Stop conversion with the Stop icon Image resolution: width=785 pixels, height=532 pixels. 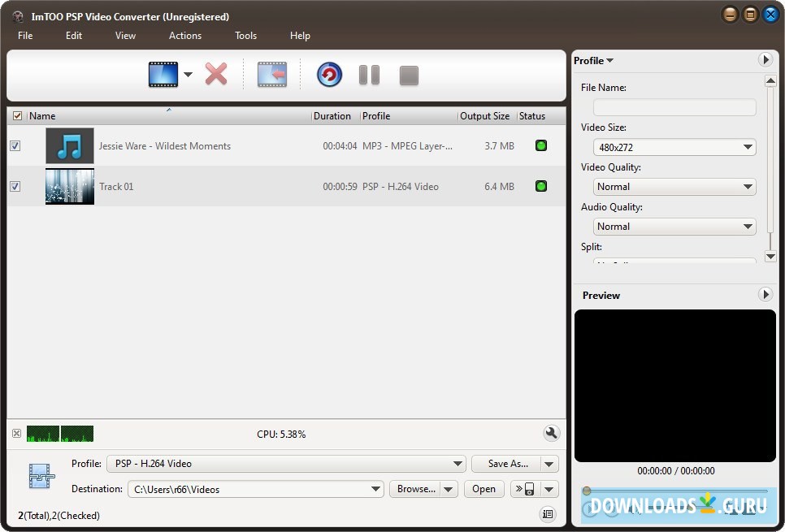409,76
